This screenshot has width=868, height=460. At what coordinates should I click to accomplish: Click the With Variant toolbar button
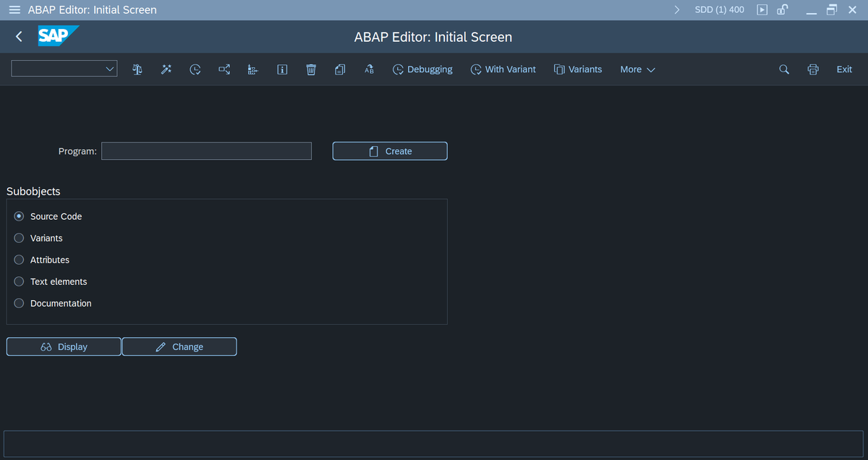503,69
